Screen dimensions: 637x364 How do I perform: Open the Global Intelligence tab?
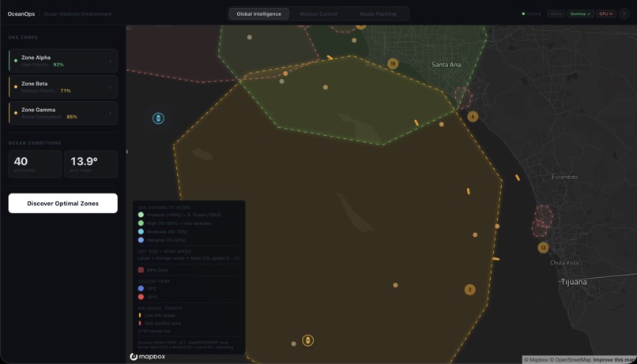tap(258, 13)
